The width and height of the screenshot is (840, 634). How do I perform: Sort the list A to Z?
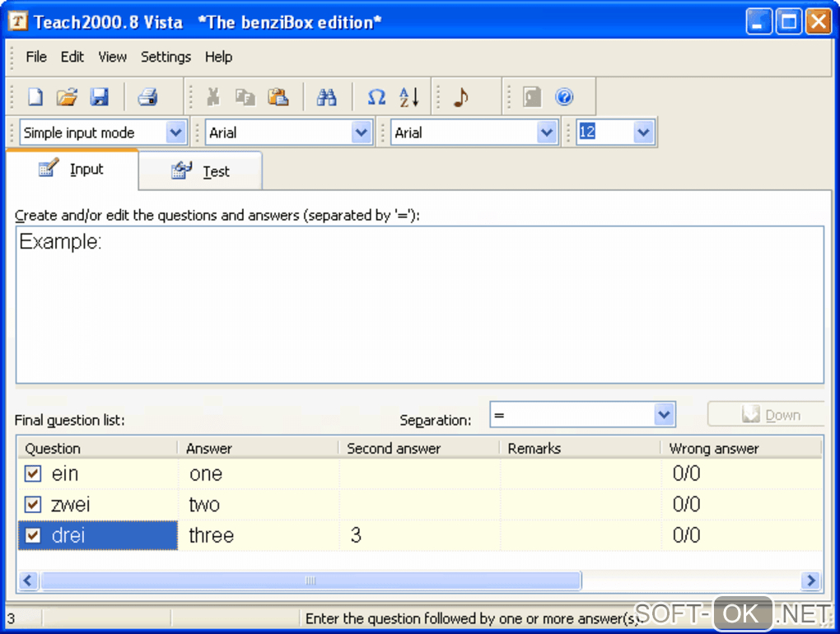click(x=409, y=97)
